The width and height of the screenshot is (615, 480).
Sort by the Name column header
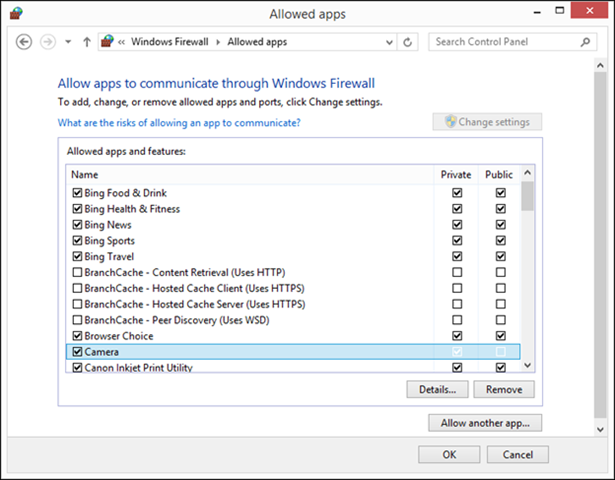250,175
